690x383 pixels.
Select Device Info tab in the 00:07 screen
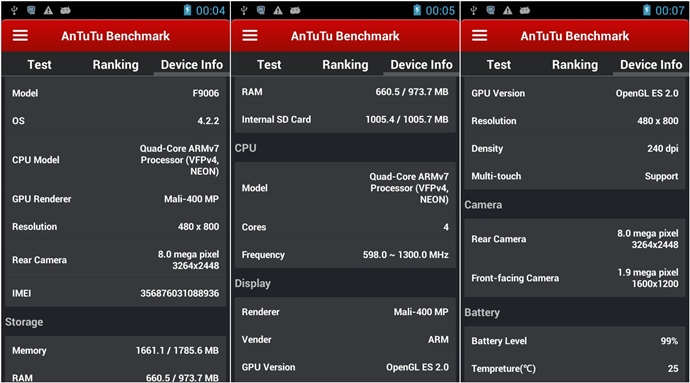pos(651,65)
